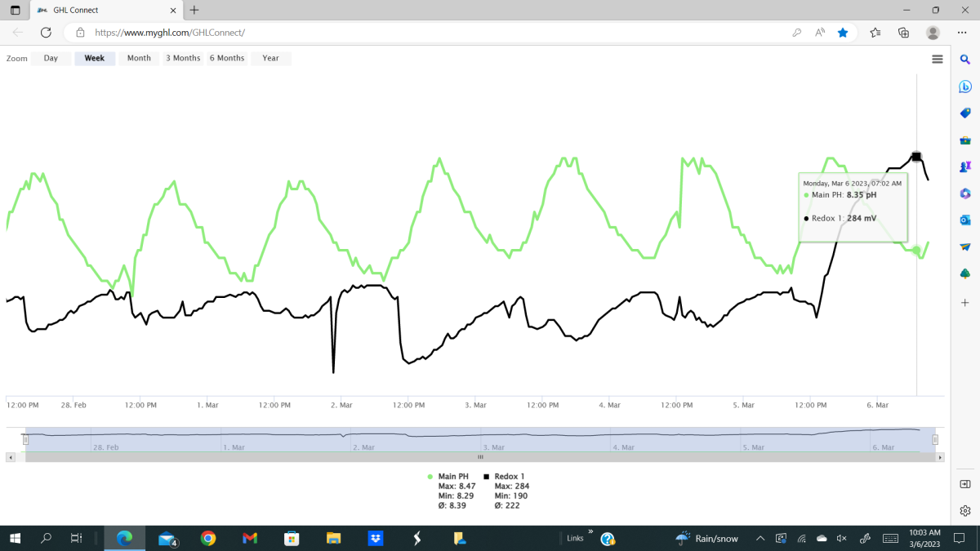Click the navigator left range handle
Viewport: 980px width, 551px height.
coord(25,439)
